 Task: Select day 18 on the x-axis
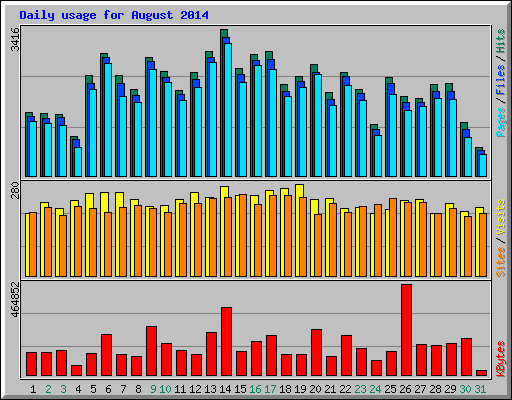(x=285, y=389)
